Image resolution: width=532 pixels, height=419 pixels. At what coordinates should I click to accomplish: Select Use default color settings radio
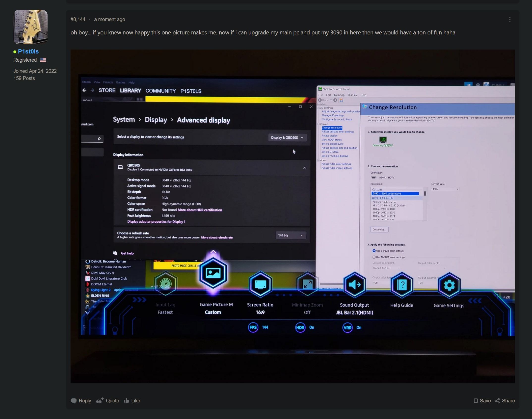pyautogui.click(x=374, y=251)
